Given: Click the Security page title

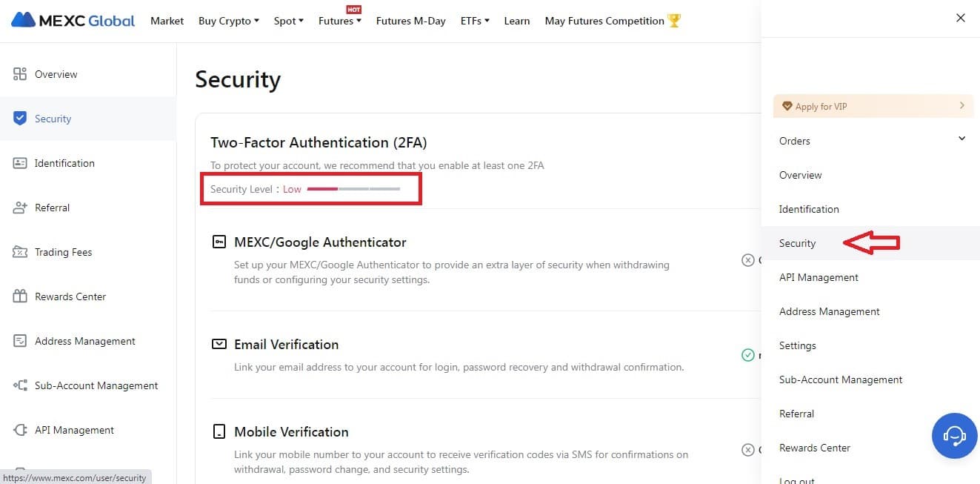Looking at the screenshot, I should (x=238, y=79).
